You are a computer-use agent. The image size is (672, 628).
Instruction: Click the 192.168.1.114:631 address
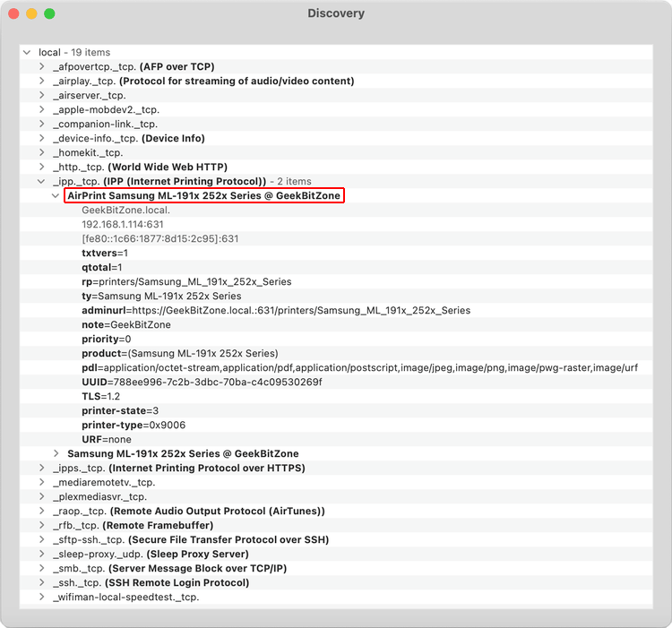123,225
